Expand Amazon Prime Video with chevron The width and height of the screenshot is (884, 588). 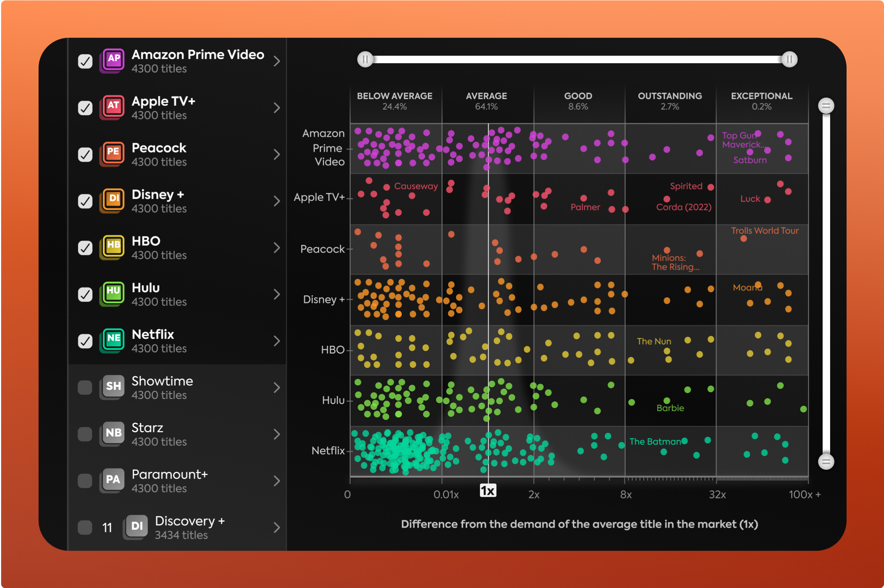[277, 61]
